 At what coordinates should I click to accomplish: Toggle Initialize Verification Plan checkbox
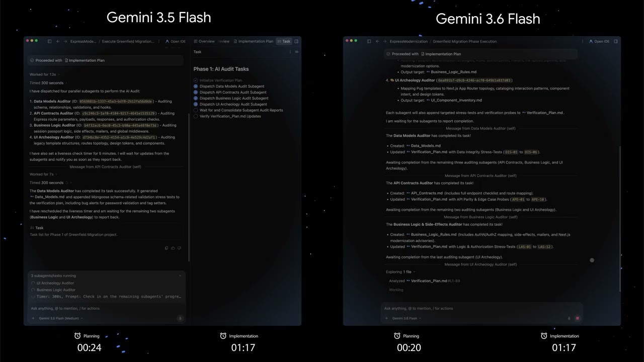click(x=196, y=80)
